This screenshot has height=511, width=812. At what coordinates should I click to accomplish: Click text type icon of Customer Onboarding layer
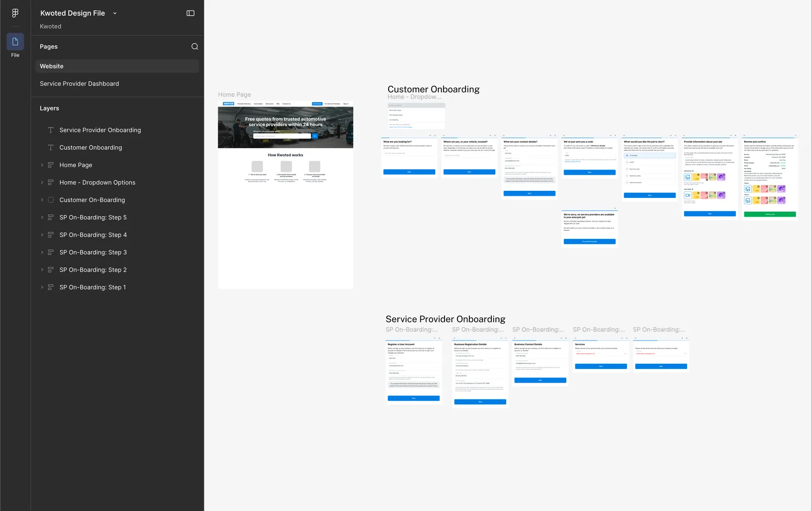pyautogui.click(x=51, y=148)
